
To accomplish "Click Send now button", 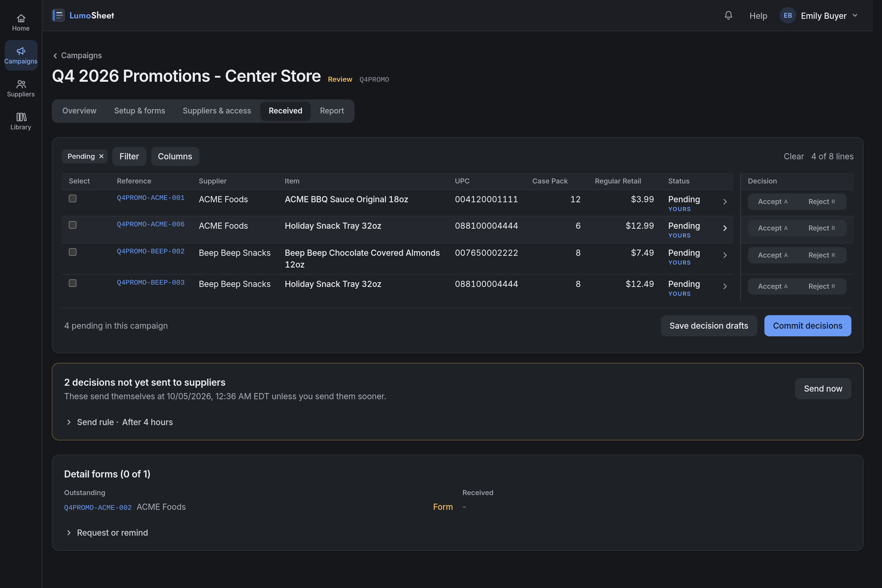I will click(823, 389).
